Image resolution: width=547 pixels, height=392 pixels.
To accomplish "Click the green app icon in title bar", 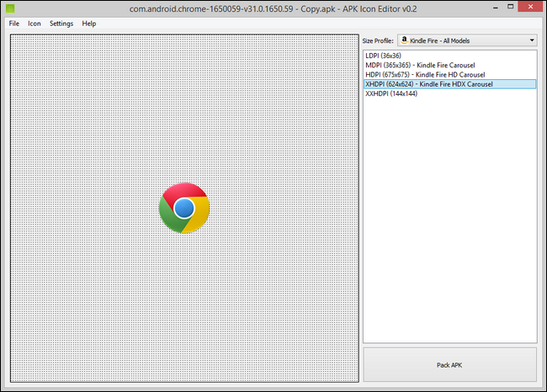I will 10,8.
